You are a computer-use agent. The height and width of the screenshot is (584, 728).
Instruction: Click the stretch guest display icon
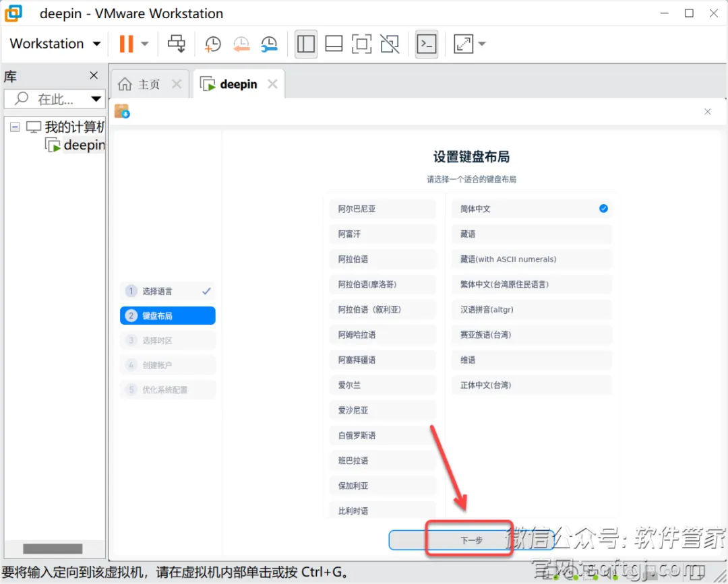pos(463,44)
